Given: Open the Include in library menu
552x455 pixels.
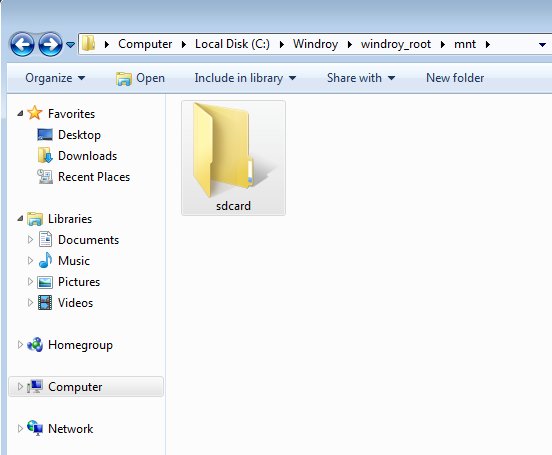Looking at the screenshot, I should click(x=245, y=78).
